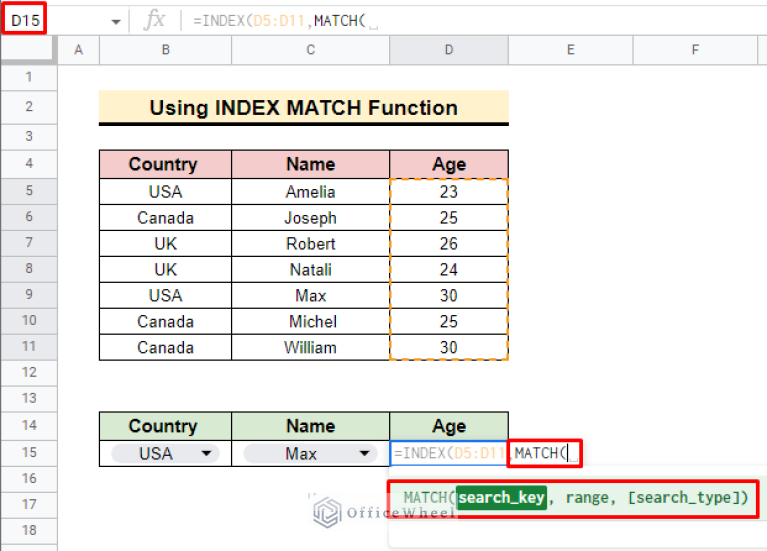Viewport: 767px width, 551px height.
Task: Click the Age header in row 14
Action: [x=449, y=426]
